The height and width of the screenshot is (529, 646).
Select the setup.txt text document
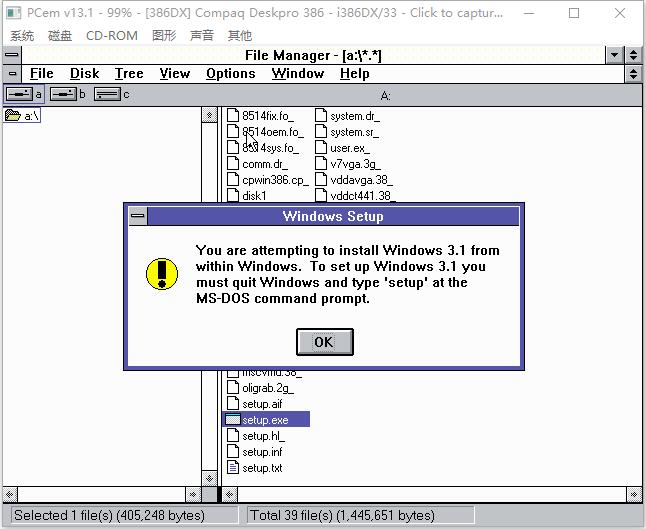[255, 468]
